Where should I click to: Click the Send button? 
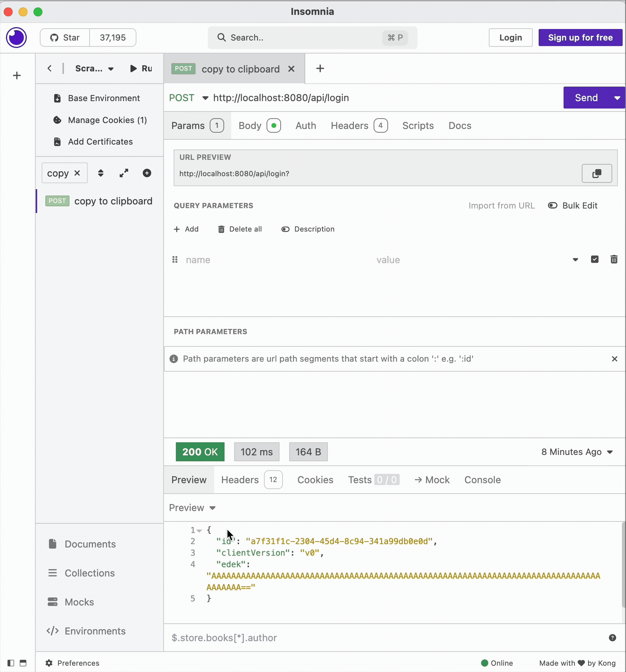586,98
